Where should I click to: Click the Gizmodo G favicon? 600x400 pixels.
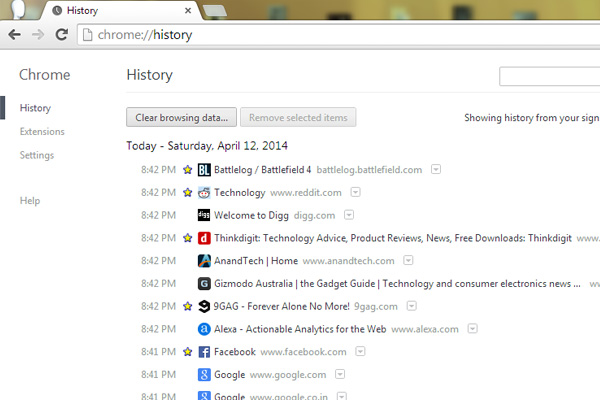(x=204, y=284)
